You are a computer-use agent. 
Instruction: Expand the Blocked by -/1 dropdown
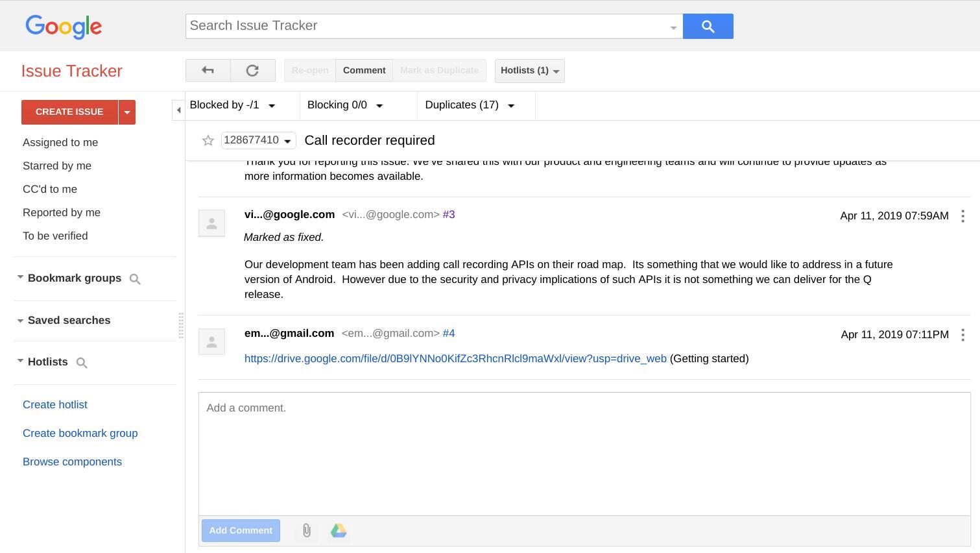pos(233,105)
